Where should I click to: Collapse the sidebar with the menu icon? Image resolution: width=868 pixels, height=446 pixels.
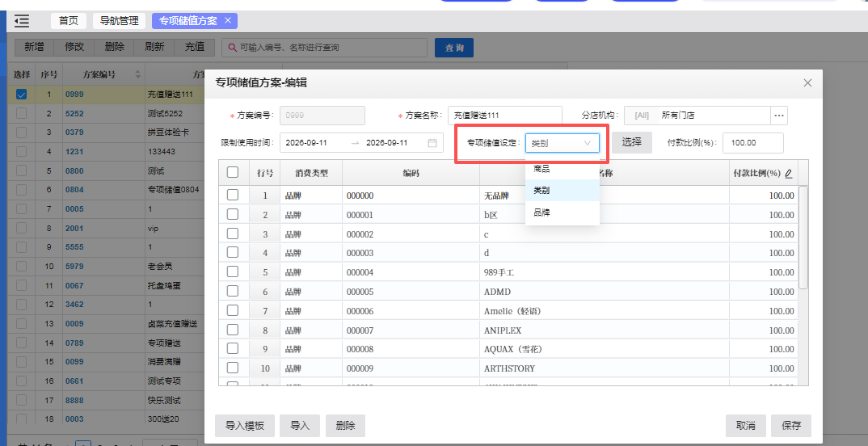coord(22,21)
